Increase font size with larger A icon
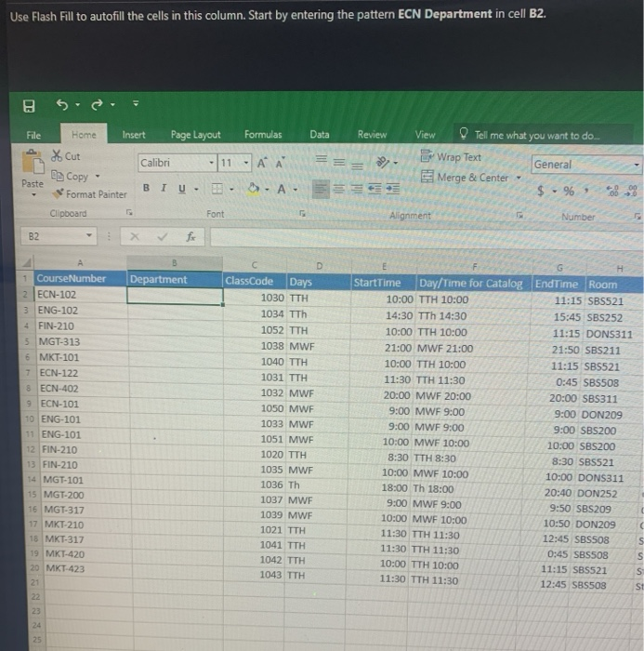This screenshot has width=644, height=651. coord(262,163)
